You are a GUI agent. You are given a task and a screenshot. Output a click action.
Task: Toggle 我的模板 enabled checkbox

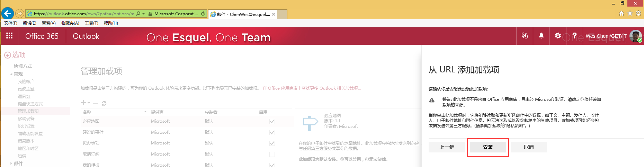[x=272, y=165]
